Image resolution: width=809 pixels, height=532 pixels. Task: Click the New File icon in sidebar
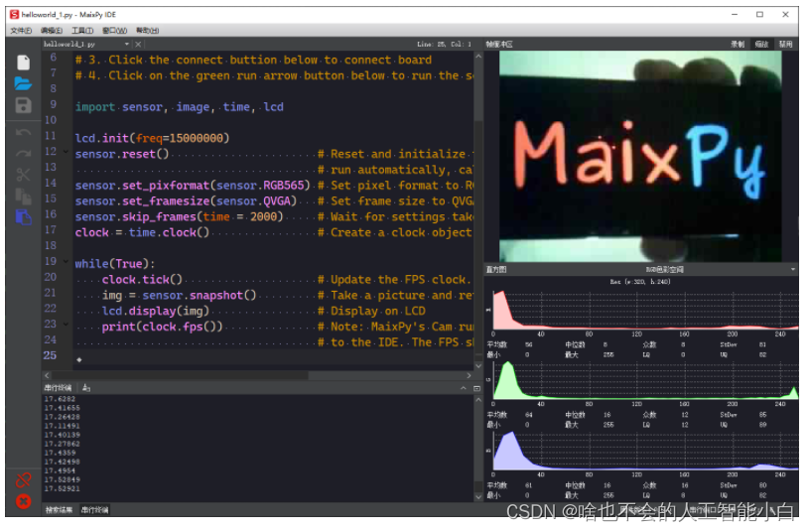23,63
